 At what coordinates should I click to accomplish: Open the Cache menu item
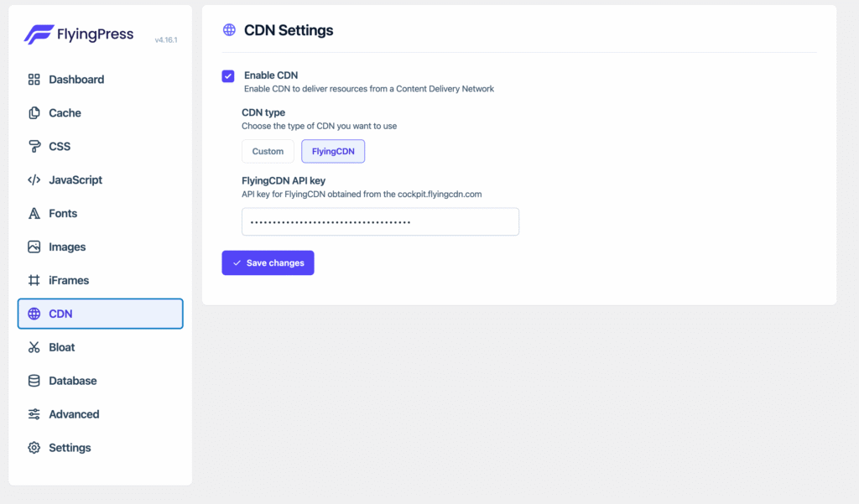(65, 113)
